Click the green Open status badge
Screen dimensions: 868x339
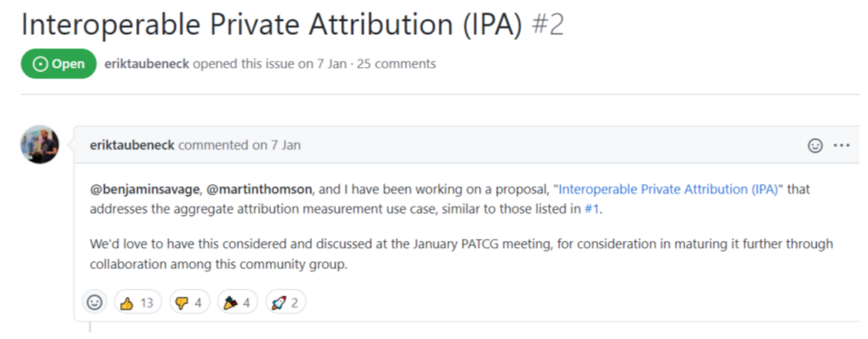tap(59, 64)
